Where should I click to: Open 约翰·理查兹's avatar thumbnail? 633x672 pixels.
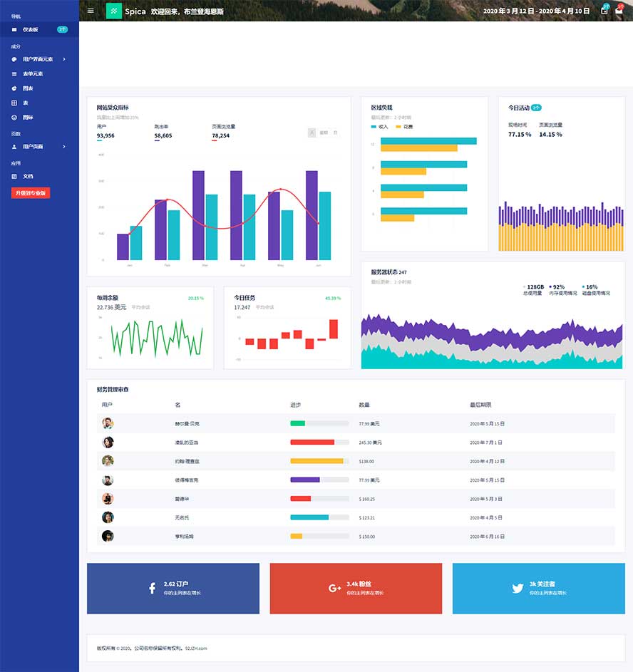click(108, 461)
